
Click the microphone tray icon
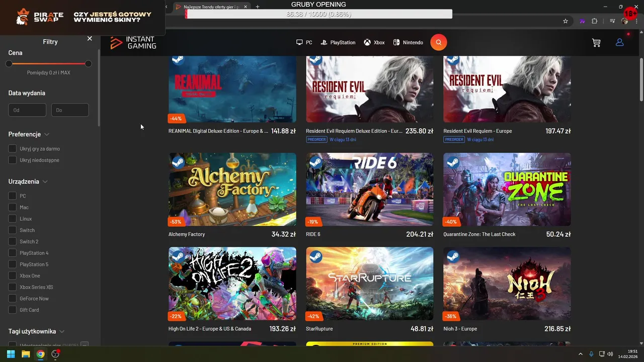[591, 354]
